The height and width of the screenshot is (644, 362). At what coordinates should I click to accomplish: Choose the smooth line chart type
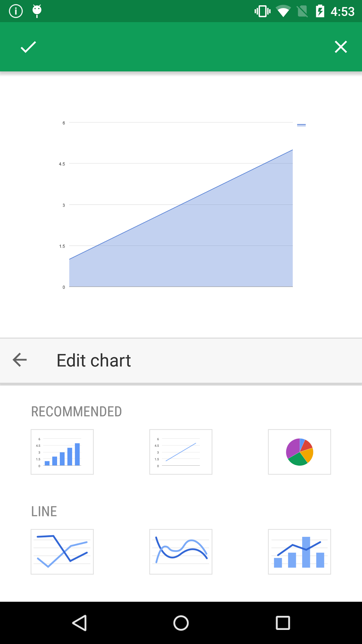pyautogui.click(x=181, y=552)
